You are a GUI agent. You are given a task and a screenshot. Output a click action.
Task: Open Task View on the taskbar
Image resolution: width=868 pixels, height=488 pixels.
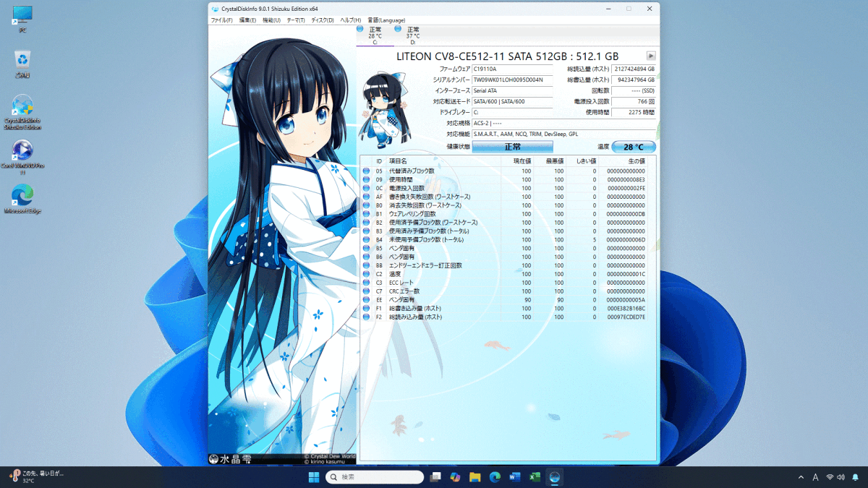[435, 477]
